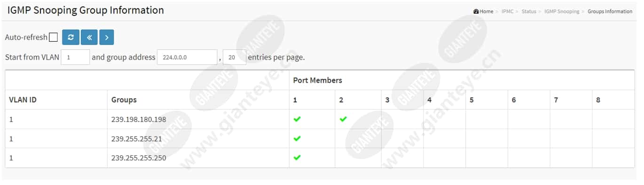644x185 pixels.
Task: Click port 1 checkmark for 239.198.180.198
Action: (x=297, y=119)
